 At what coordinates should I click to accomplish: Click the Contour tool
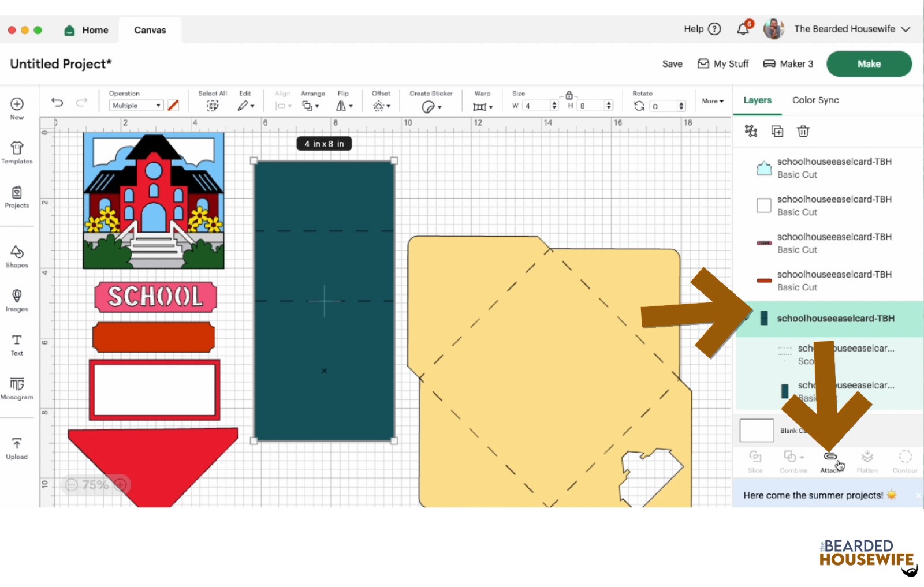coord(905,462)
